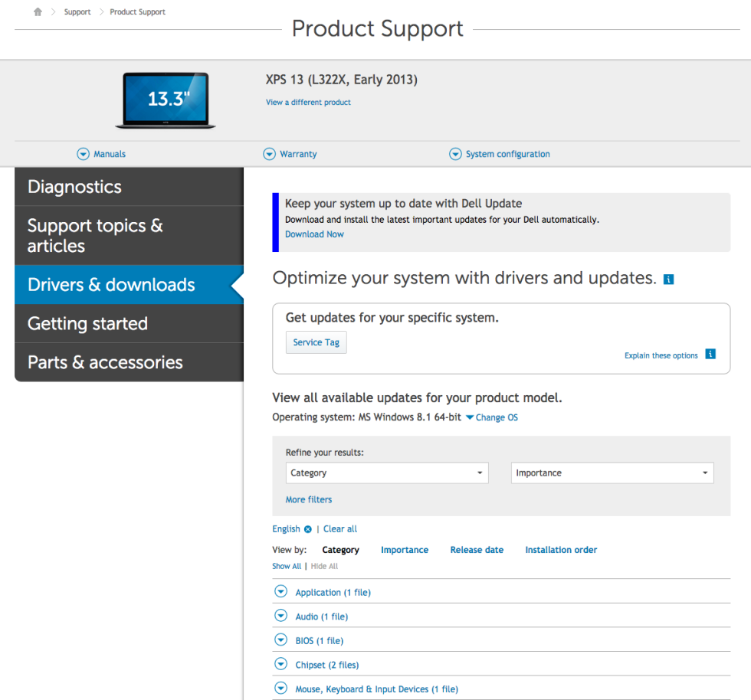Go to Support in breadcrumb
The width and height of the screenshot is (751, 700).
[x=77, y=12]
